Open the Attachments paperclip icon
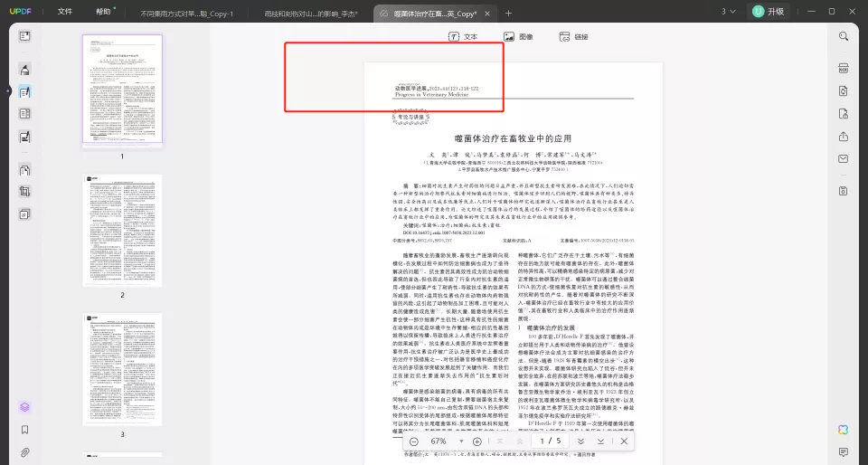Image resolution: width=868 pixels, height=465 pixels. (24, 452)
